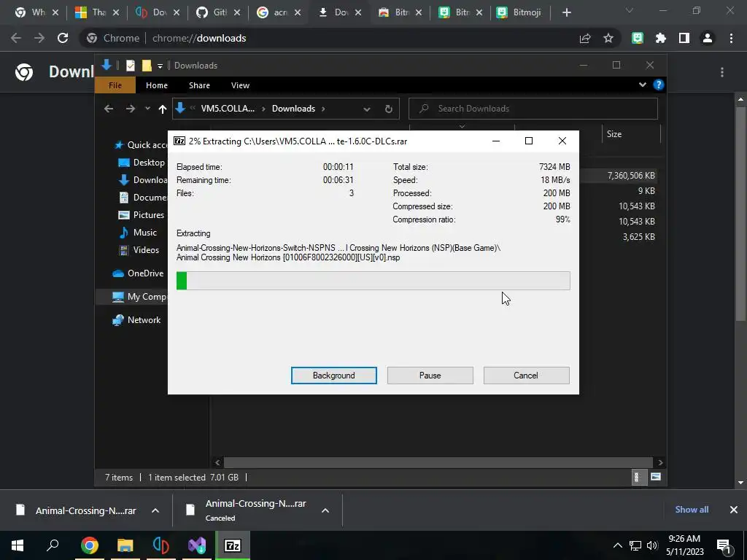
Task: Open Chrome profile icon
Action: (x=708, y=38)
